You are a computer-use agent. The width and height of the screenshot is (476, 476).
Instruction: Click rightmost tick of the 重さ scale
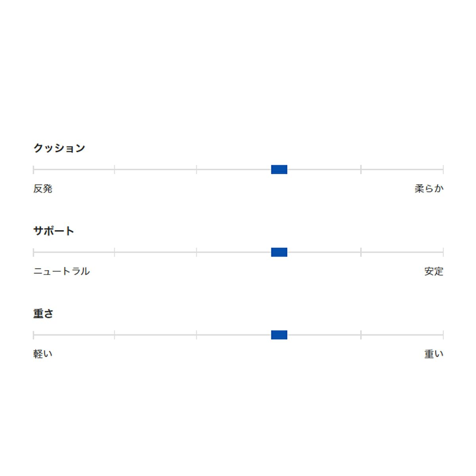click(443, 335)
